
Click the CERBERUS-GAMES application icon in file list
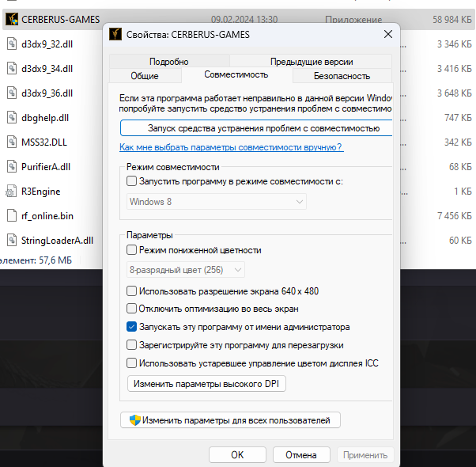(x=12, y=18)
